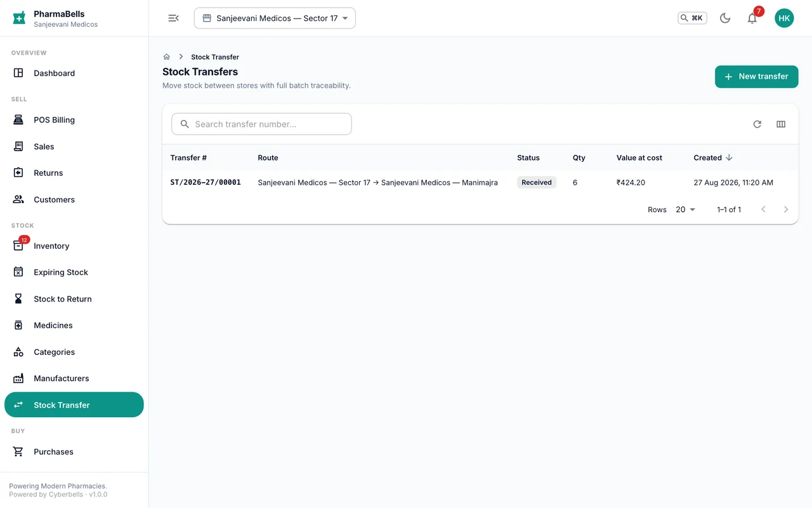812x508 pixels.
Task: Toggle dark mode with the moon icon
Action: pyautogui.click(x=725, y=18)
